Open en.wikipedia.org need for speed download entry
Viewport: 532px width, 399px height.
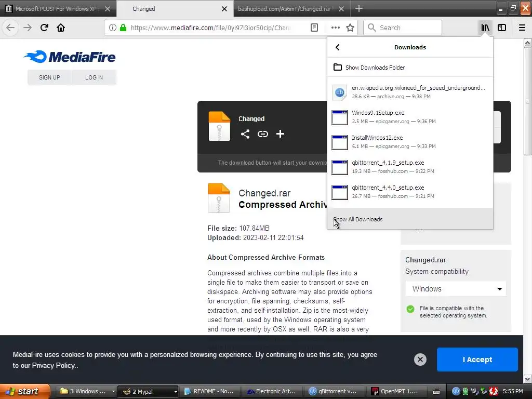410,92
